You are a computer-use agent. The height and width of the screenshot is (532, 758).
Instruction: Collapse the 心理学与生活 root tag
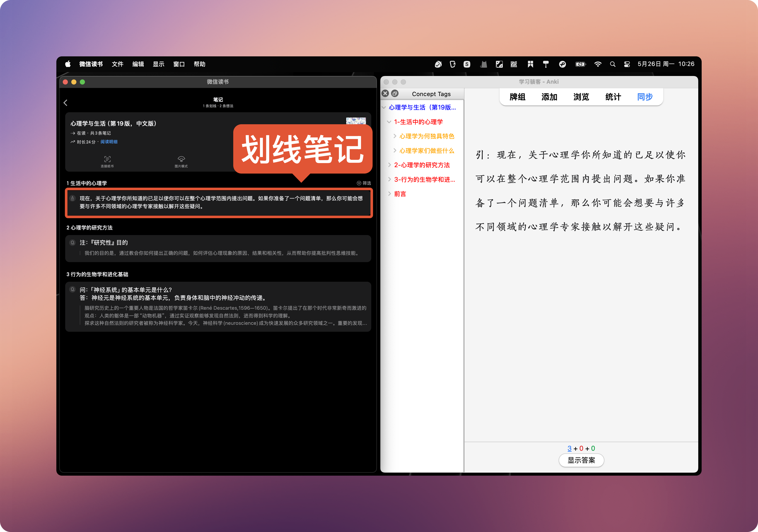point(384,108)
